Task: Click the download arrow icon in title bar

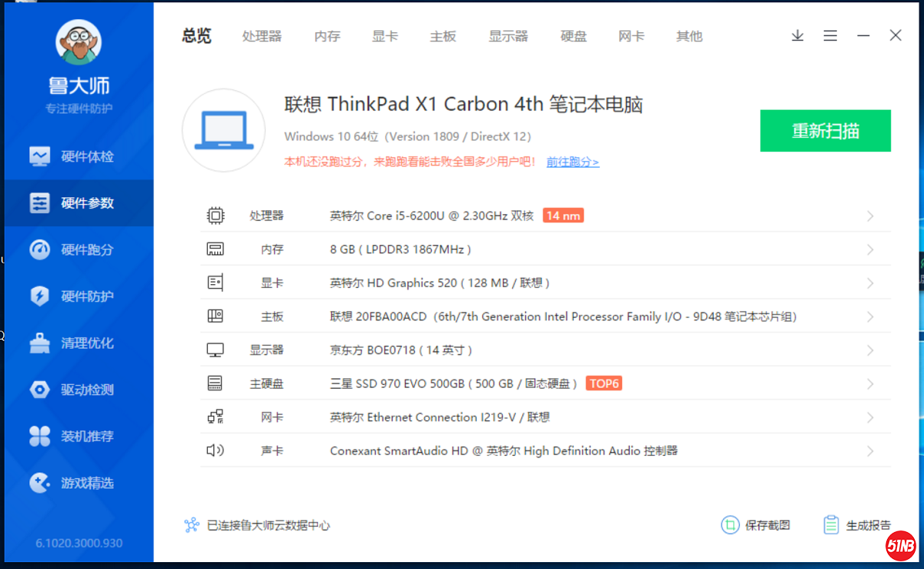Action: click(x=798, y=35)
